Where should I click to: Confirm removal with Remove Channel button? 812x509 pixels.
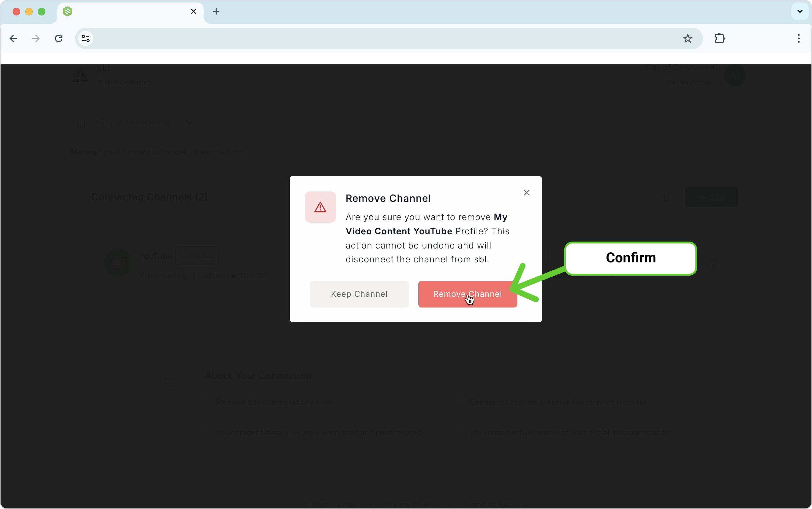tap(467, 294)
